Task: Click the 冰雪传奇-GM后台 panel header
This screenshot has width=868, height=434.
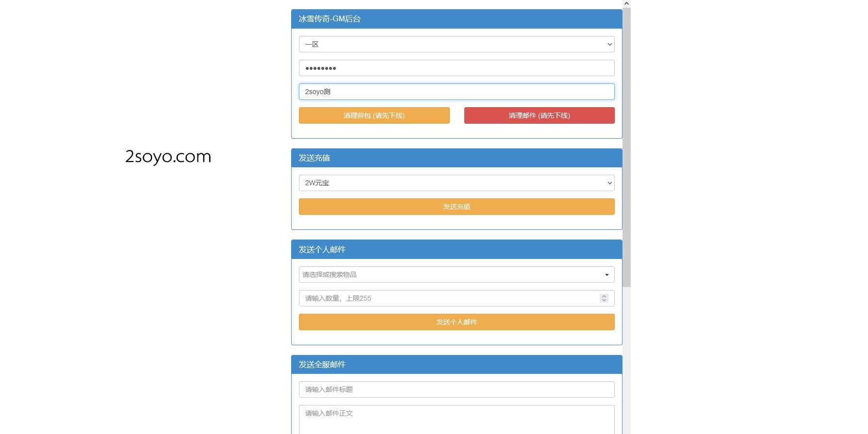Action: (457, 19)
